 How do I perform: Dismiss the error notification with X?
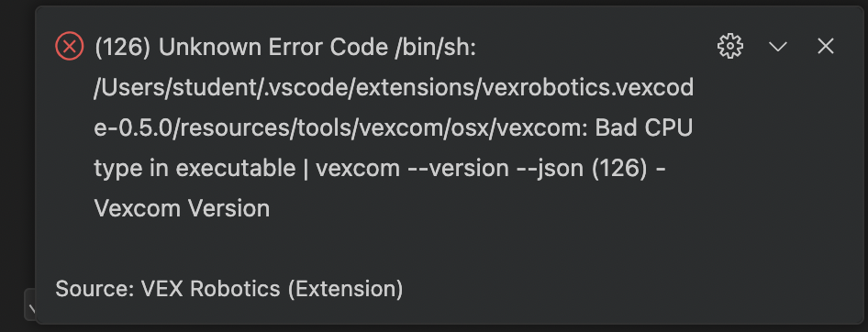point(826,47)
